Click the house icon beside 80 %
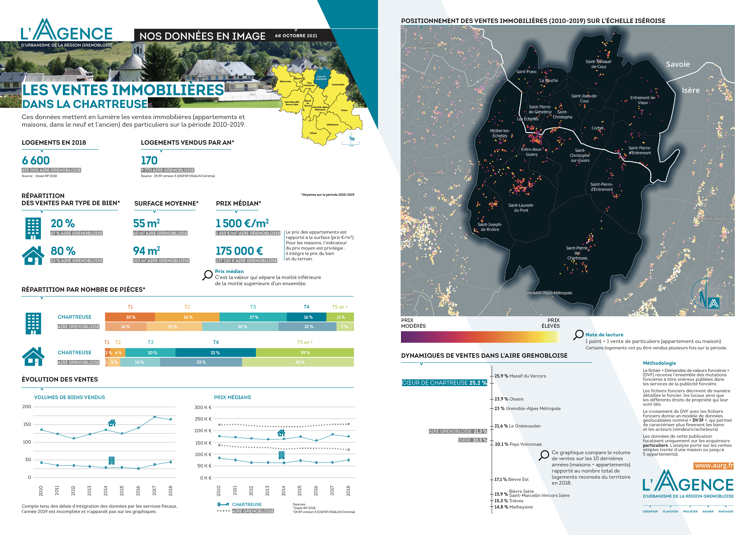756x535 pixels. point(33,255)
